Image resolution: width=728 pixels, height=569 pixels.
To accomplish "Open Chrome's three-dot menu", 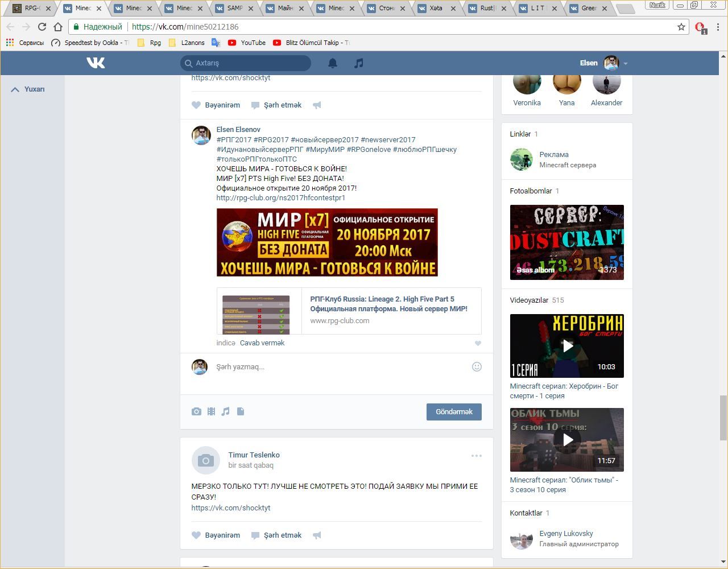I will point(718,27).
